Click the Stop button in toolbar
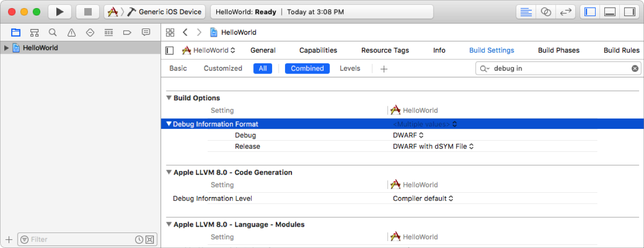This screenshot has height=248, width=644. pos(87,12)
